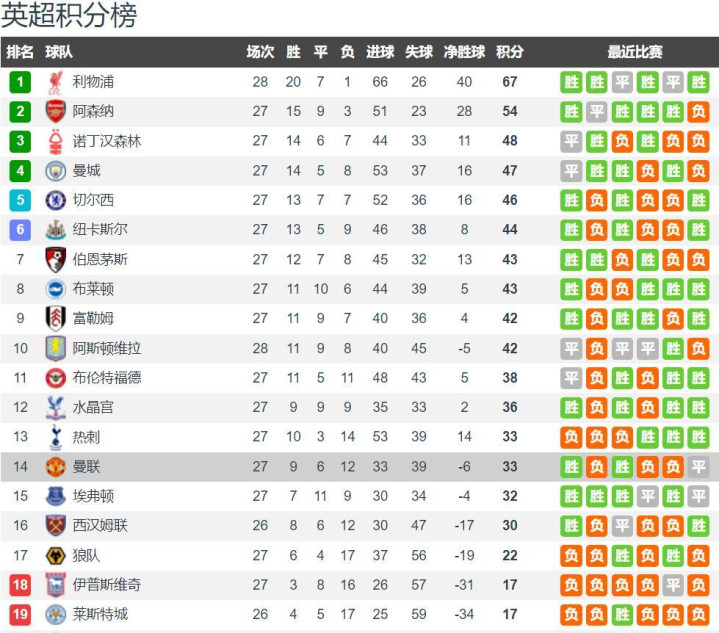The width and height of the screenshot is (719, 633).
Task: Click the Chelsea club badge icon
Action: [55, 200]
